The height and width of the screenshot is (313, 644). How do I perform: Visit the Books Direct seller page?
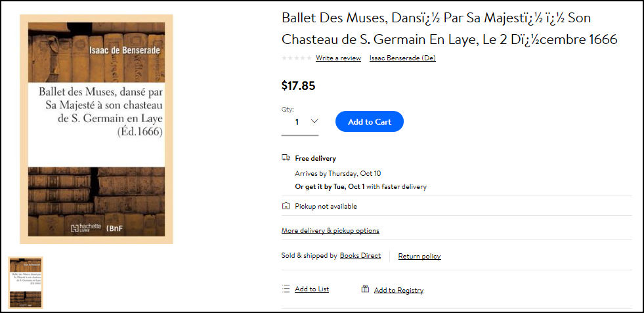click(x=360, y=255)
